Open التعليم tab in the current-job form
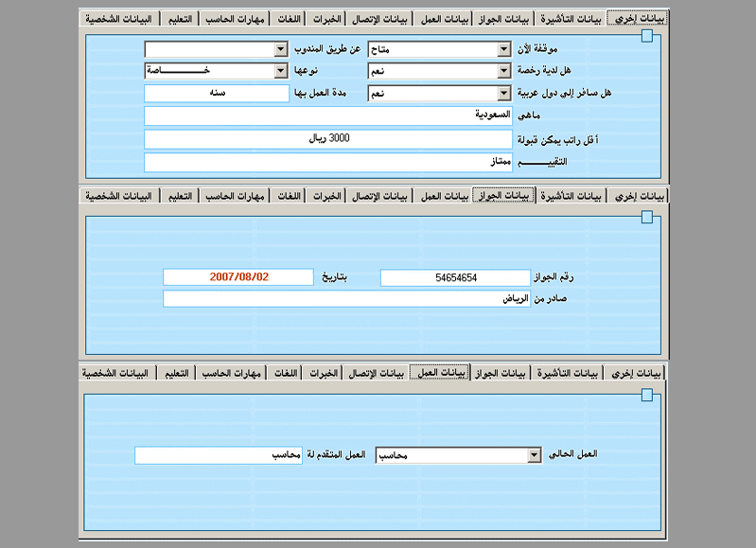Image resolution: width=756 pixels, height=548 pixels. (x=177, y=373)
